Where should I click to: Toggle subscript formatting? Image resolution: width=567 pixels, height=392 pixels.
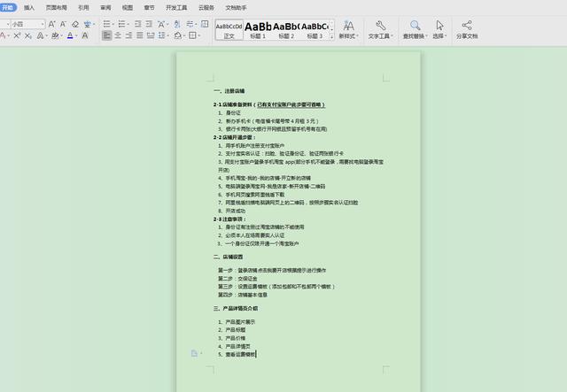pos(28,35)
